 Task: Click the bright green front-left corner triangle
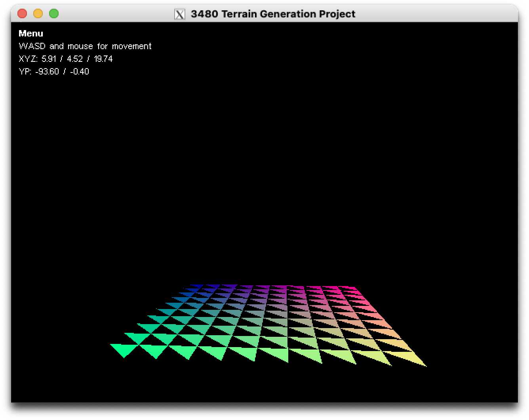[x=124, y=349]
